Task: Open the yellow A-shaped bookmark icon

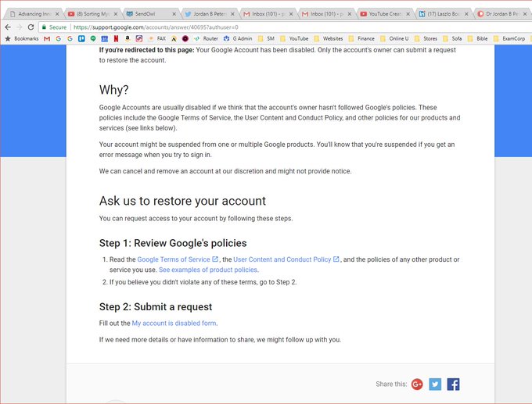Action: click(174, 38)
